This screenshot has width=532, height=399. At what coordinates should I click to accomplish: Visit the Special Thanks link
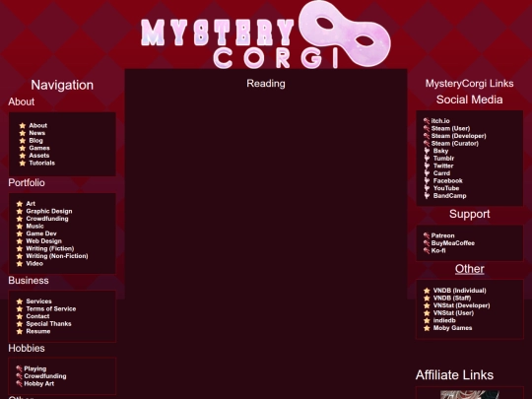[48, 324]
